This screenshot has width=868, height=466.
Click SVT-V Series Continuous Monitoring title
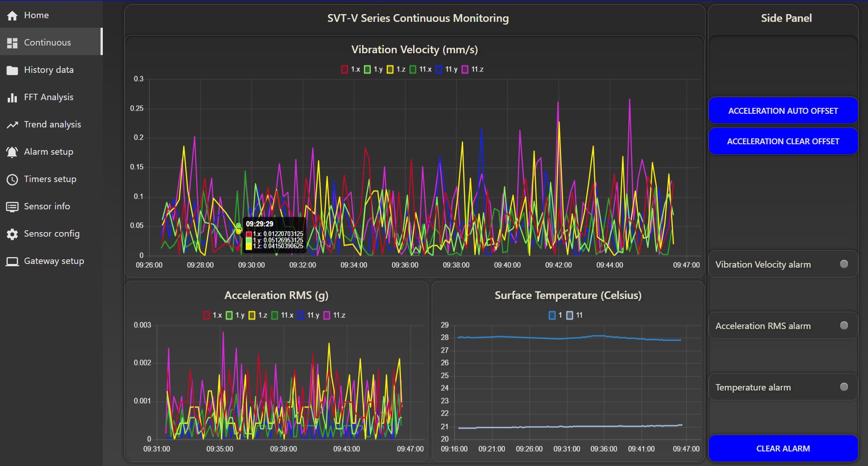click(418, 18)
